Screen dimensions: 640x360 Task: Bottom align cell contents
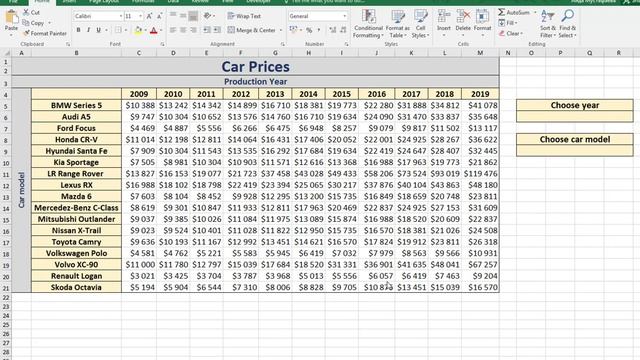[193, 16]
